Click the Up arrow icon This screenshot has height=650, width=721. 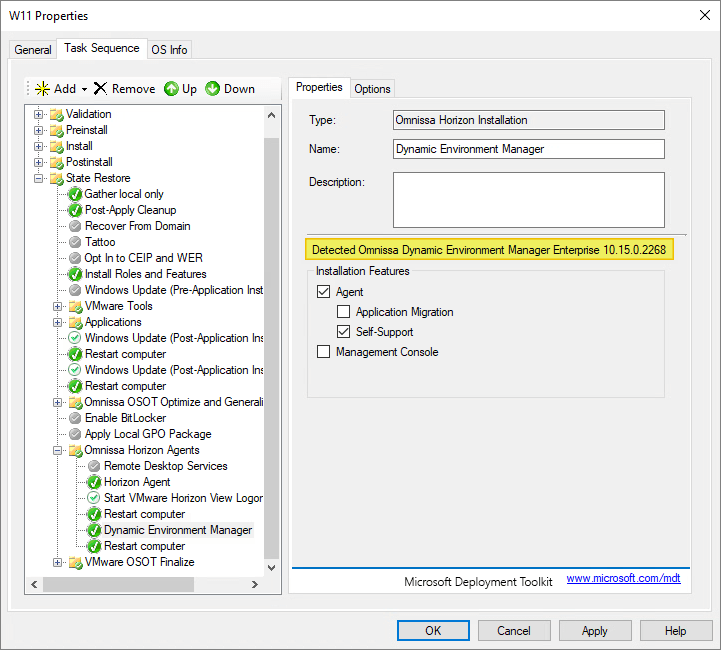pyautogui.click(x=171, y=89)
